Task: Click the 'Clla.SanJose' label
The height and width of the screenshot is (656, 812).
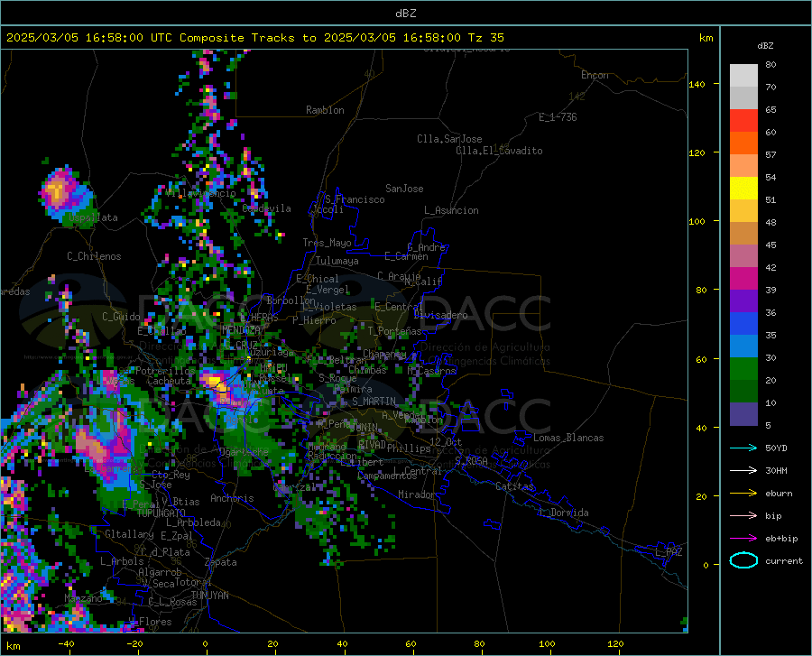Action: click(x=449, y=139)
